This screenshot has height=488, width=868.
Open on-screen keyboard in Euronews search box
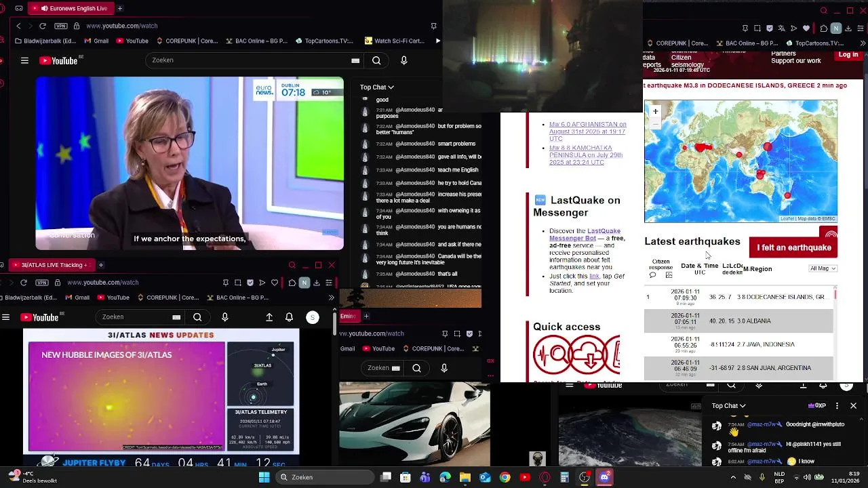(355, 60)
